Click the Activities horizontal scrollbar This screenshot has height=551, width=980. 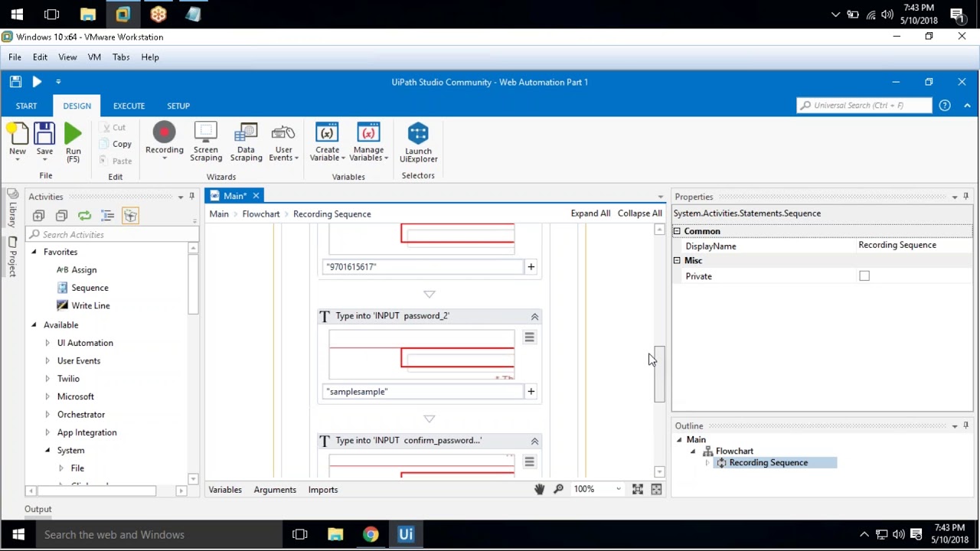pos(96,491)
